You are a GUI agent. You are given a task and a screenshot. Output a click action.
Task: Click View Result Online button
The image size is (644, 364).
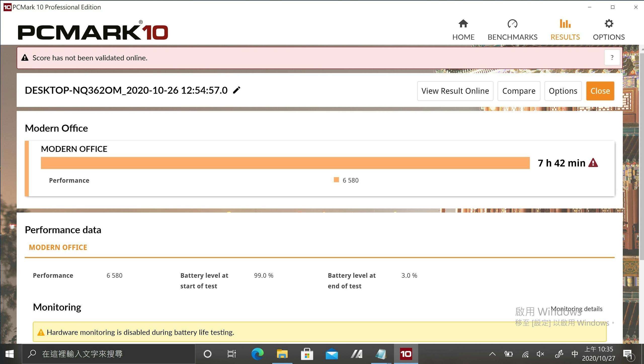[455, 91]
